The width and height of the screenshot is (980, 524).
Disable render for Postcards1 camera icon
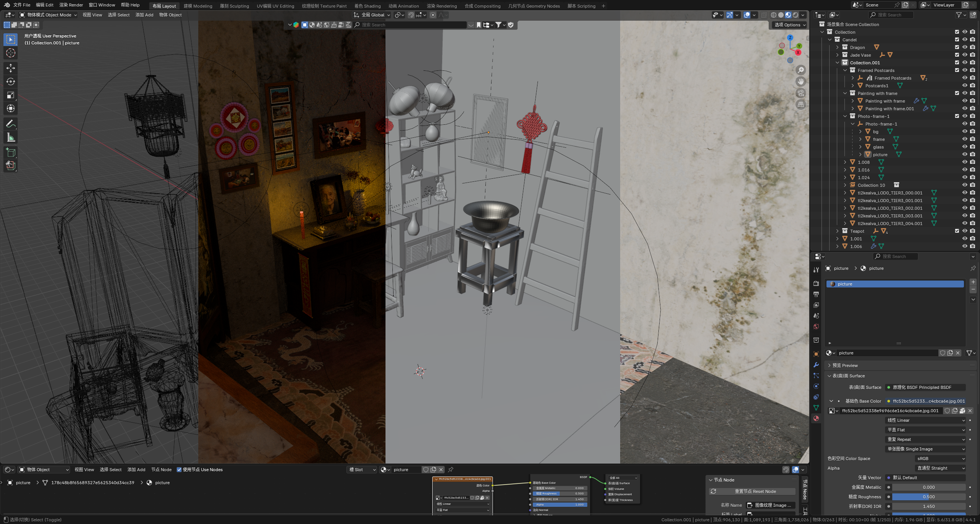[972, 86]
